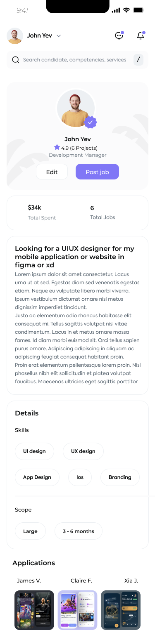Open the chat messages icon
This screenshot has width=155, height=644.
119,35
